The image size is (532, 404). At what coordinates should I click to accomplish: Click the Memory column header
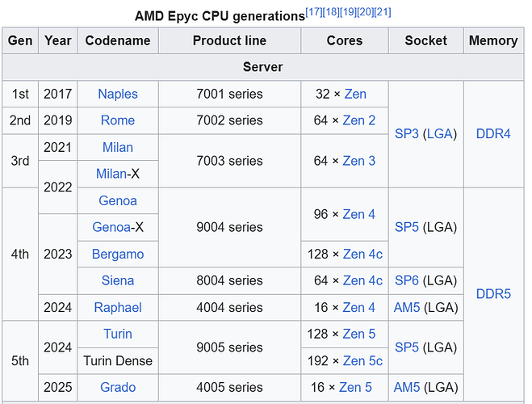[x=494, y=40]
